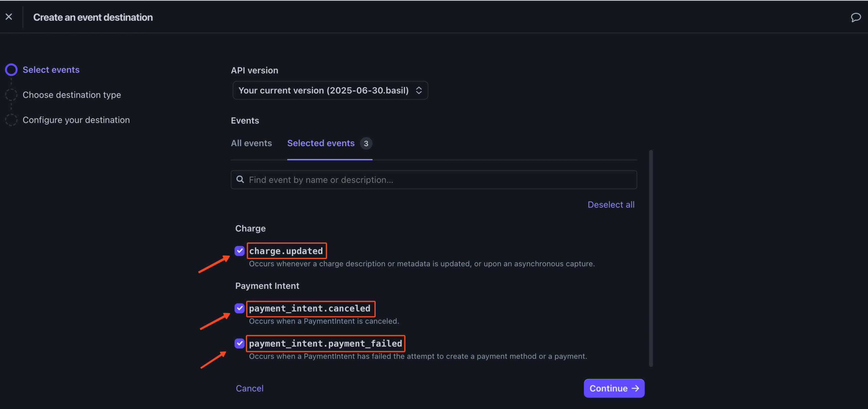Click the magnifier icon in event search
Image resolution: width=868 pixels, height=409 pixels.
[240, 179]
